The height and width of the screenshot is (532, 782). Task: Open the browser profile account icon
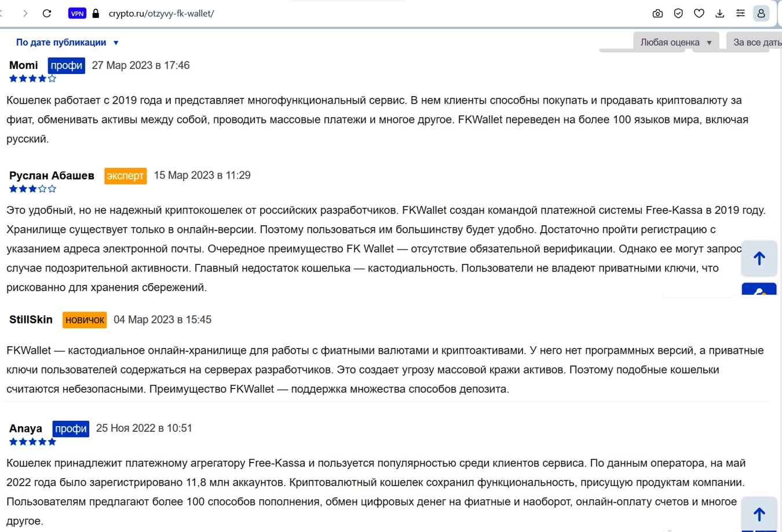click(x=761, y=13)
